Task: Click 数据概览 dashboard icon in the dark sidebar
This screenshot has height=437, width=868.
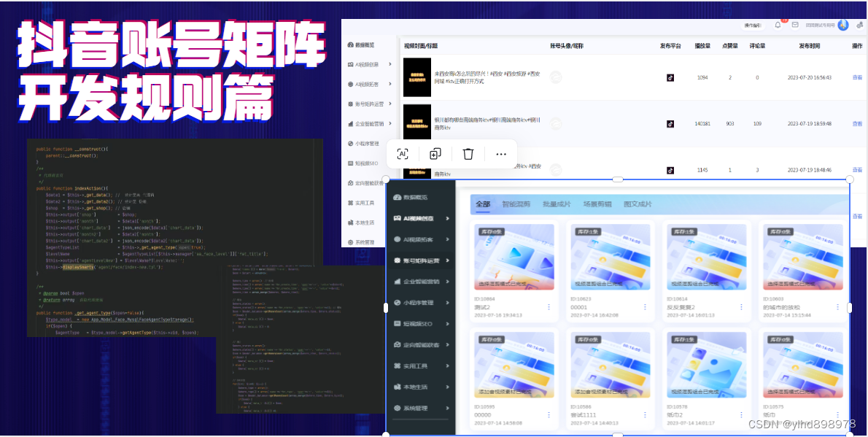Action: coord(396,197)
